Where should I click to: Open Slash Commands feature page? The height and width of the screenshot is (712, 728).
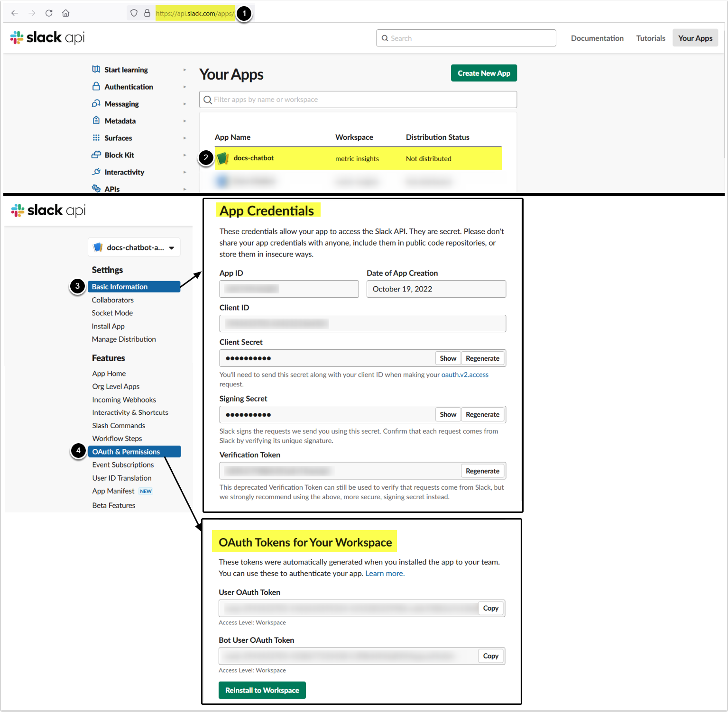(119, 426)
